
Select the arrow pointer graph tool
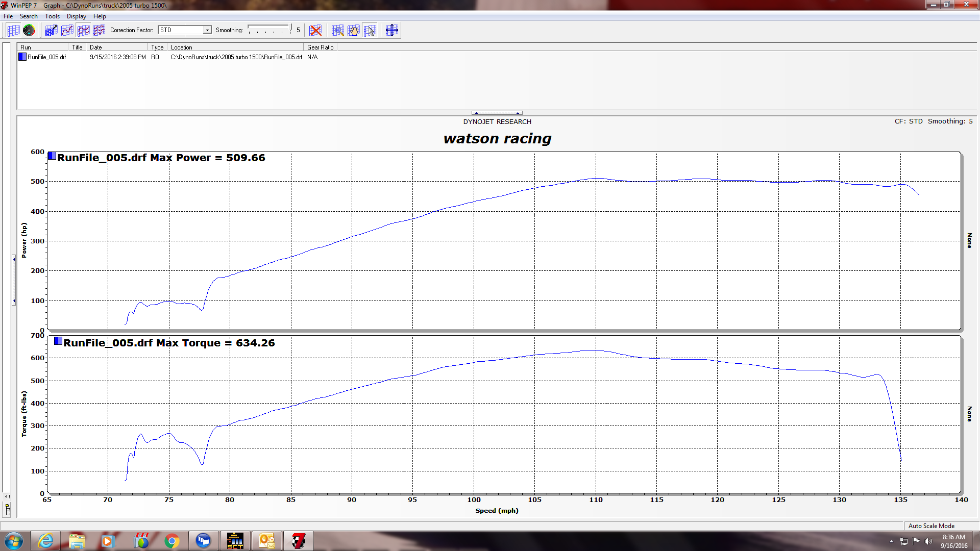point(370,31)
